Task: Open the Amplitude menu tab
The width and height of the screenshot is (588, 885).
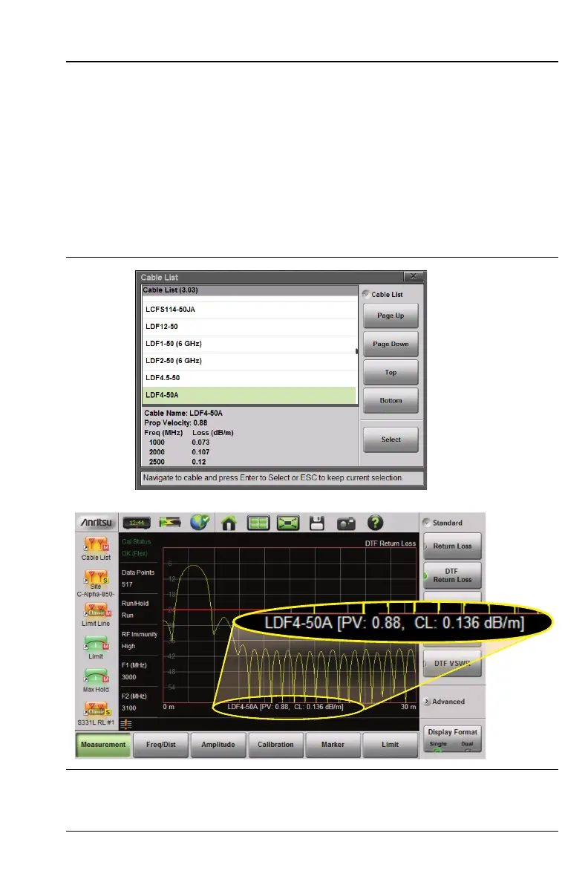Action: pos(218,745)
